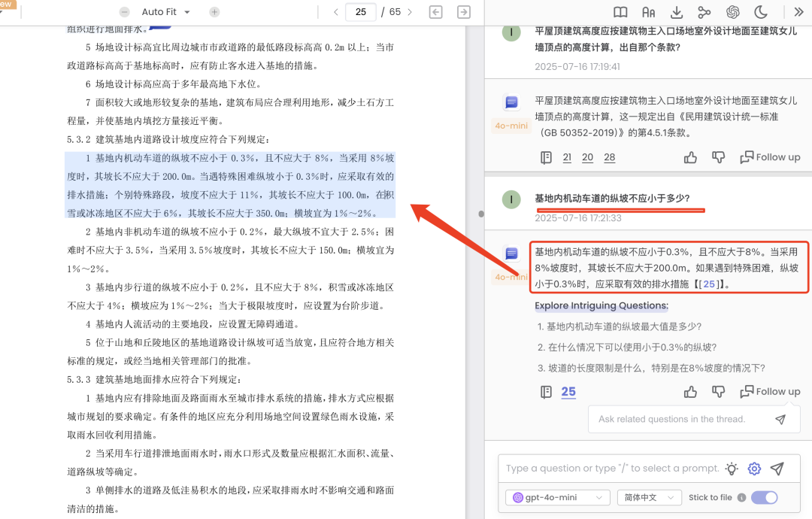Open chat settings gear icon
The width and height of the screenshot is (812, 519).
754,469
